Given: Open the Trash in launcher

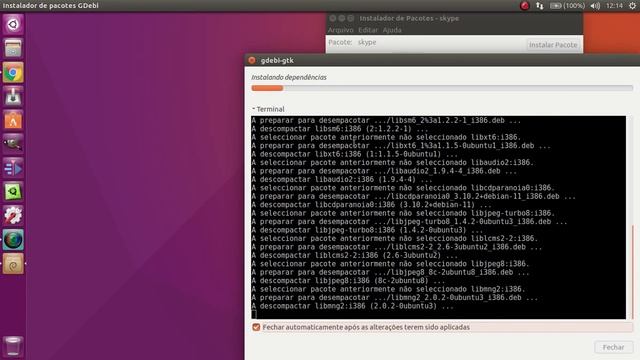Looking at the screenshot, I should [x=13, y=346].
